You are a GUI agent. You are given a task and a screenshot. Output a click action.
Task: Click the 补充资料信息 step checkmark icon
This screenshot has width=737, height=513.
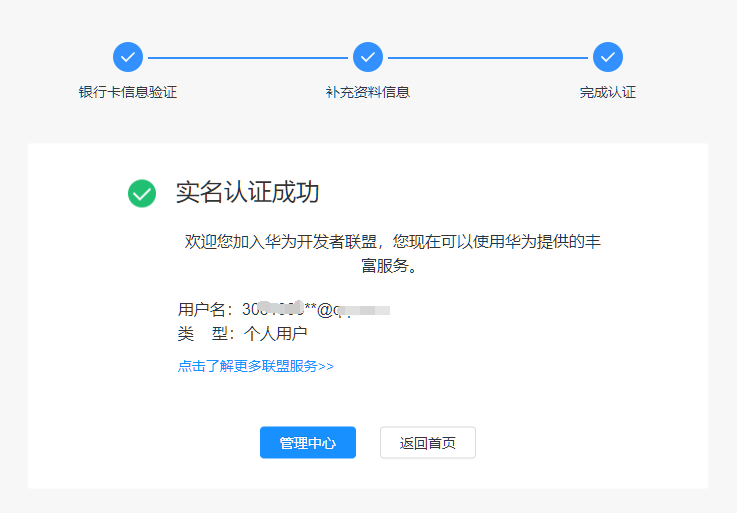click(x=368, y=57)
